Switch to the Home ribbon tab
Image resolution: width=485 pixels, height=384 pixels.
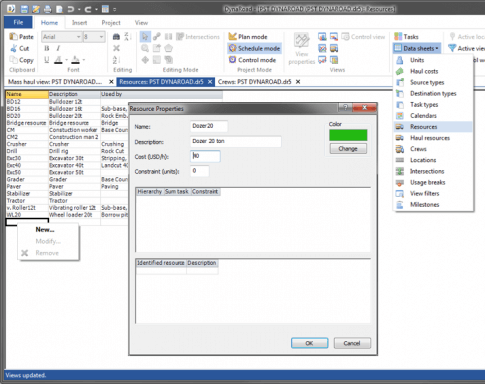[49, 23]
